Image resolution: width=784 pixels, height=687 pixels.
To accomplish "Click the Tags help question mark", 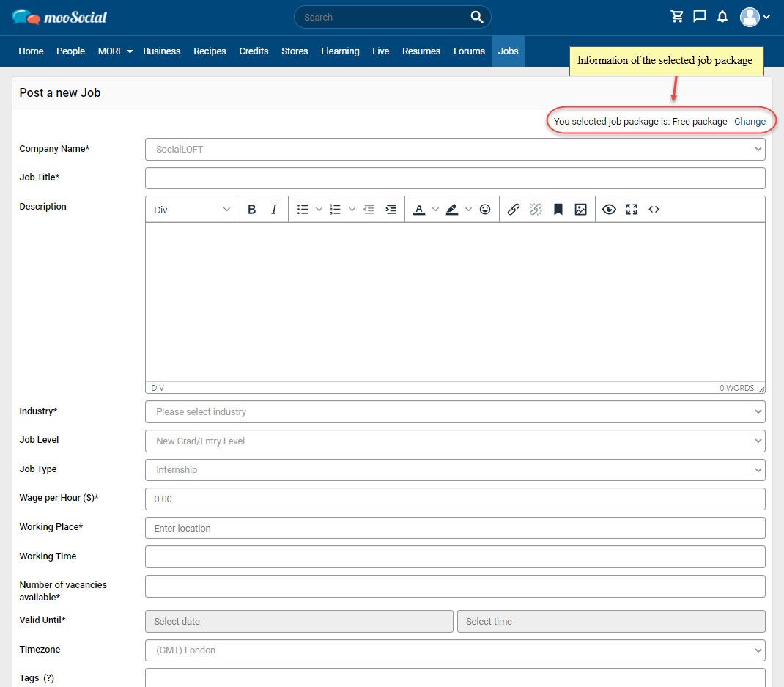I will (48, 678).
